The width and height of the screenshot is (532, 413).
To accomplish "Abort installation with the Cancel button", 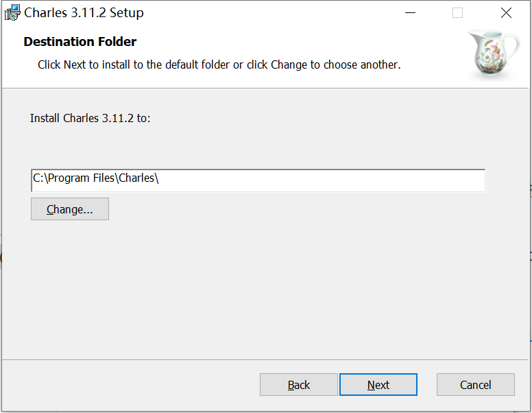I will (476, 385).
